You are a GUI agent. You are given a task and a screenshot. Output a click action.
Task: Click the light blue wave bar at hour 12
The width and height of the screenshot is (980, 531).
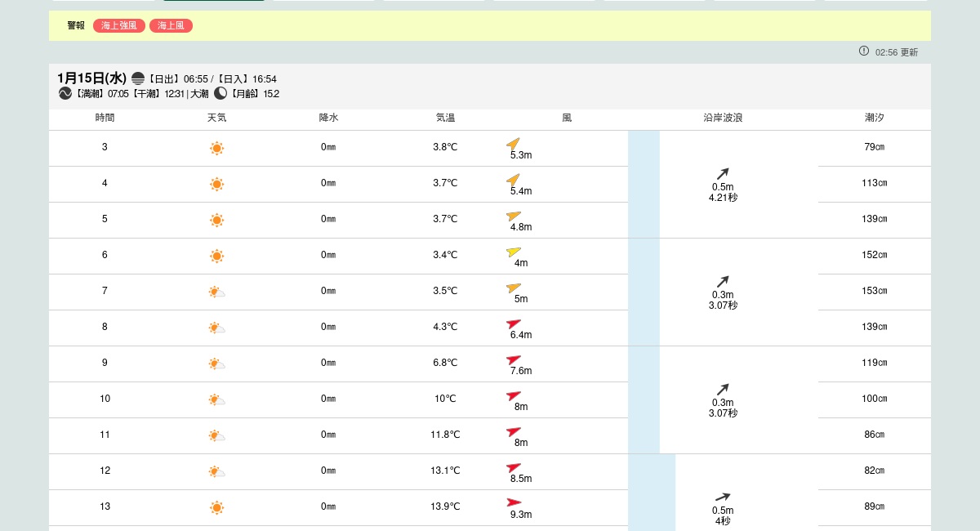652,490
